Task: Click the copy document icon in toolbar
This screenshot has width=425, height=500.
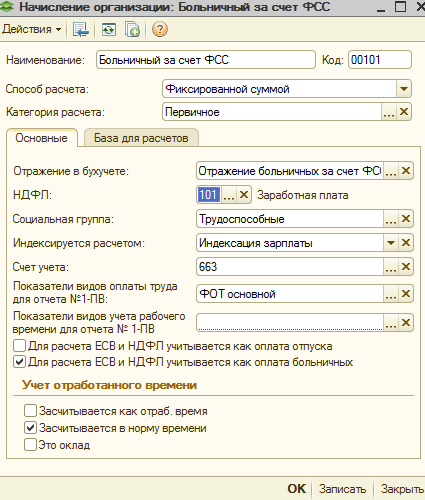Action: click(x=132, y=30)
